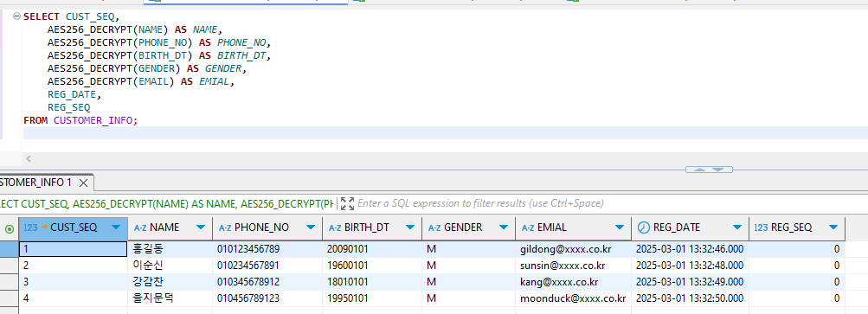Select the row header of row 3
This screenshot has width=868, height=314.
tap(10, 282)
